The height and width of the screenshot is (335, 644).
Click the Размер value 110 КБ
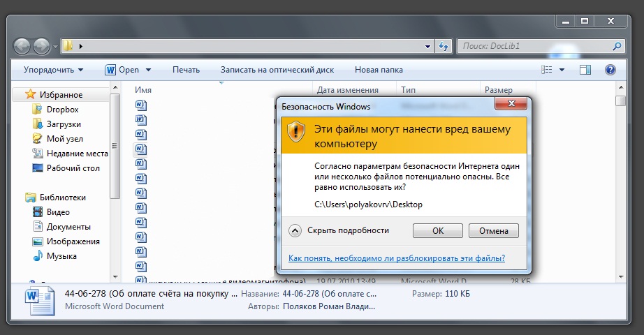(x=458, y=294)
